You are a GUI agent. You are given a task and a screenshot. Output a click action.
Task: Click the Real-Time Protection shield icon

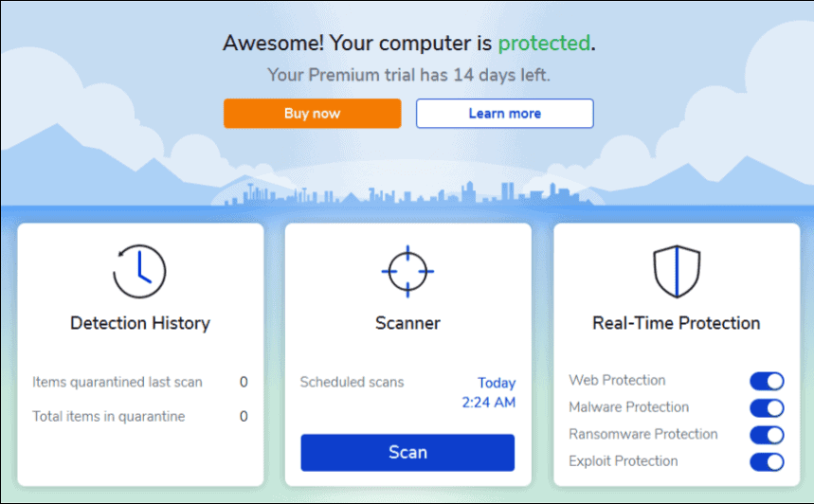click(677, 272)
